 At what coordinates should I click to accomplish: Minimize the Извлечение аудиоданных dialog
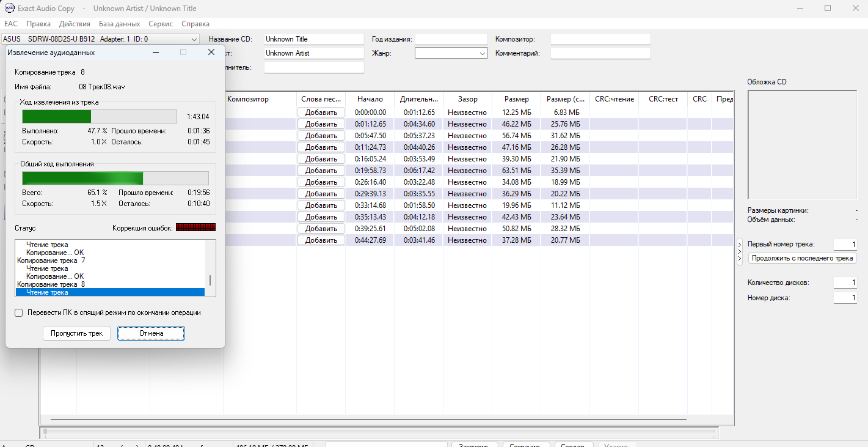click(x=156, y=53)
